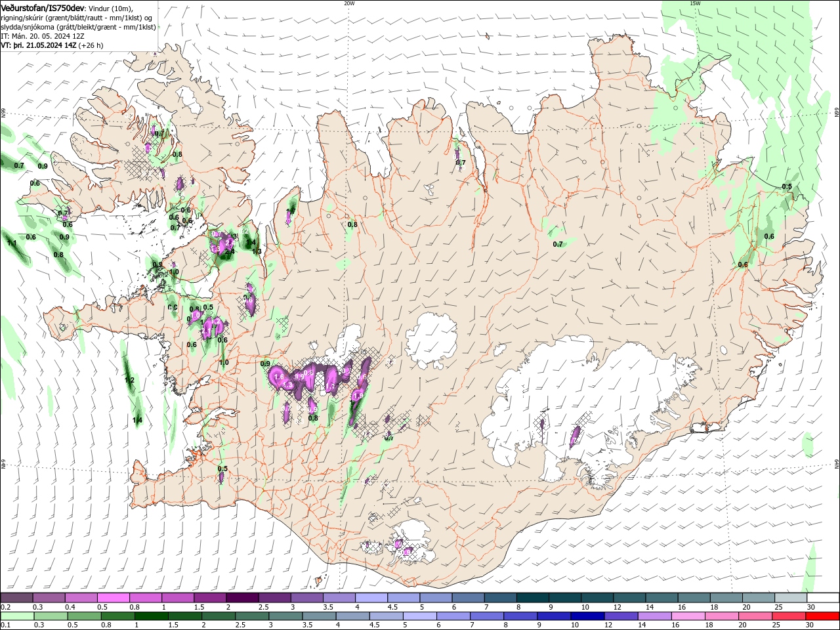
Task: Click the 1.3 precipitation value on the map
Action: (257, 251)
